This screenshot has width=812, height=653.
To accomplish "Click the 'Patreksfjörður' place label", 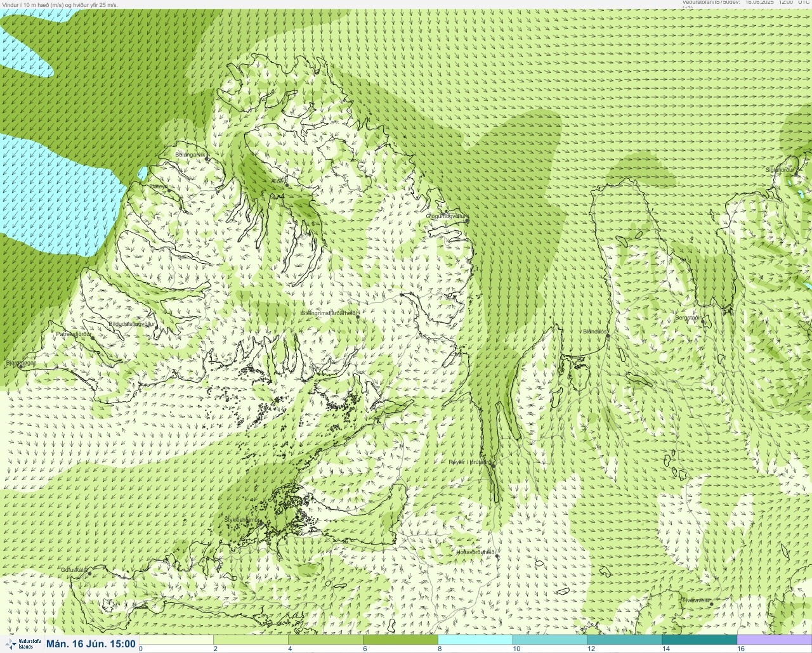I will click(x=74, y=333).
